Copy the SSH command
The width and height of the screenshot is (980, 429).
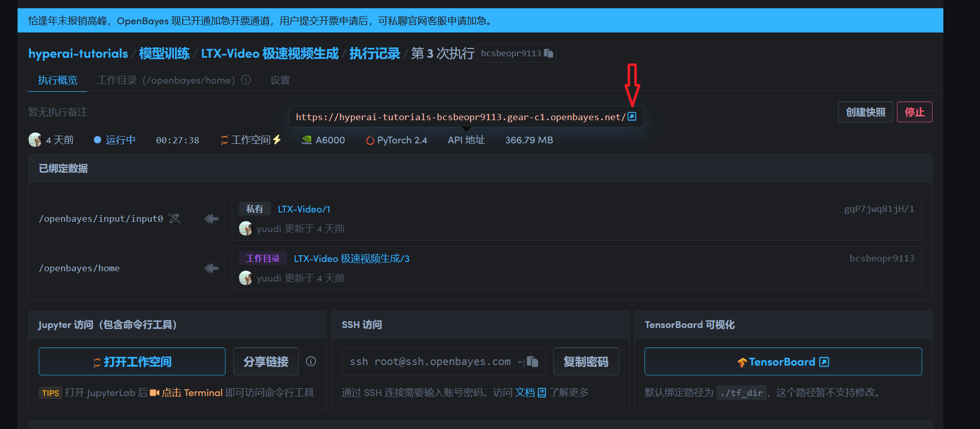point(533,361)
